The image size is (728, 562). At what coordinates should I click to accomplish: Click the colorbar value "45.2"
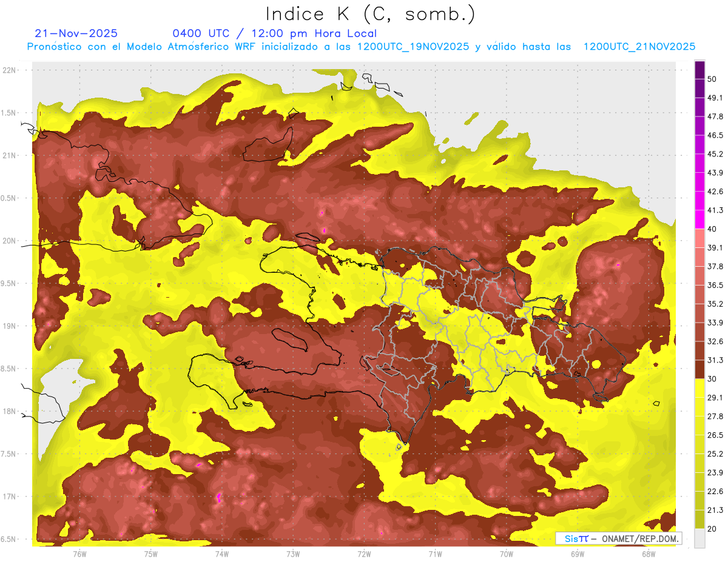pyautogui.click(x=715, y=154)
